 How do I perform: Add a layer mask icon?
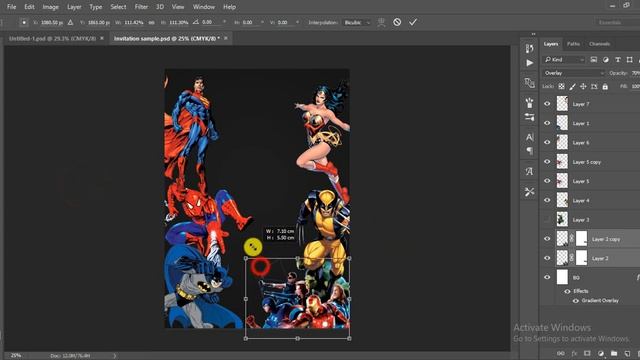point(587,353)
